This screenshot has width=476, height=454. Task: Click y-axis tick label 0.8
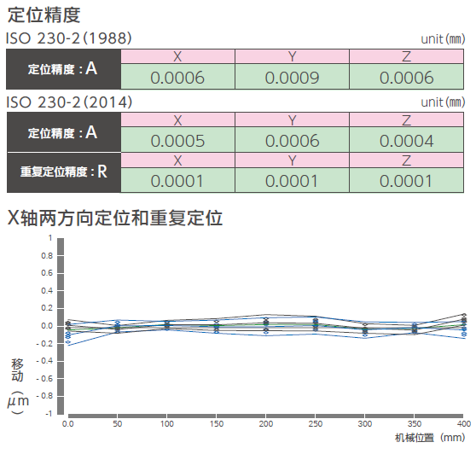click(47, 256)
